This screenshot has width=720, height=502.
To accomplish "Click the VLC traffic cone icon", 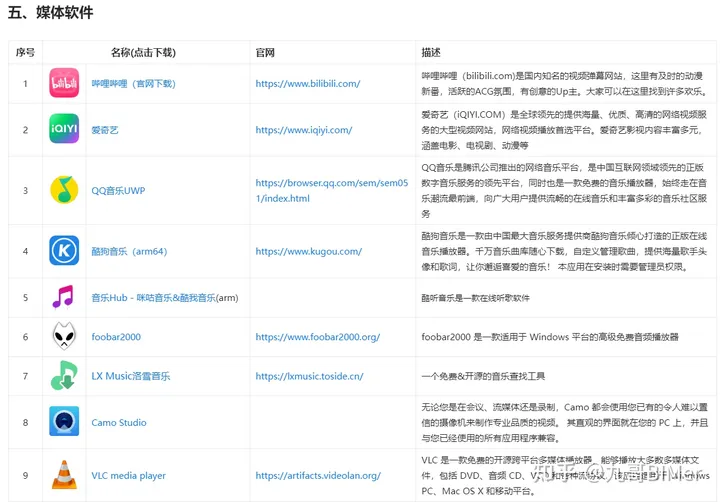I will tap(64, 475).
